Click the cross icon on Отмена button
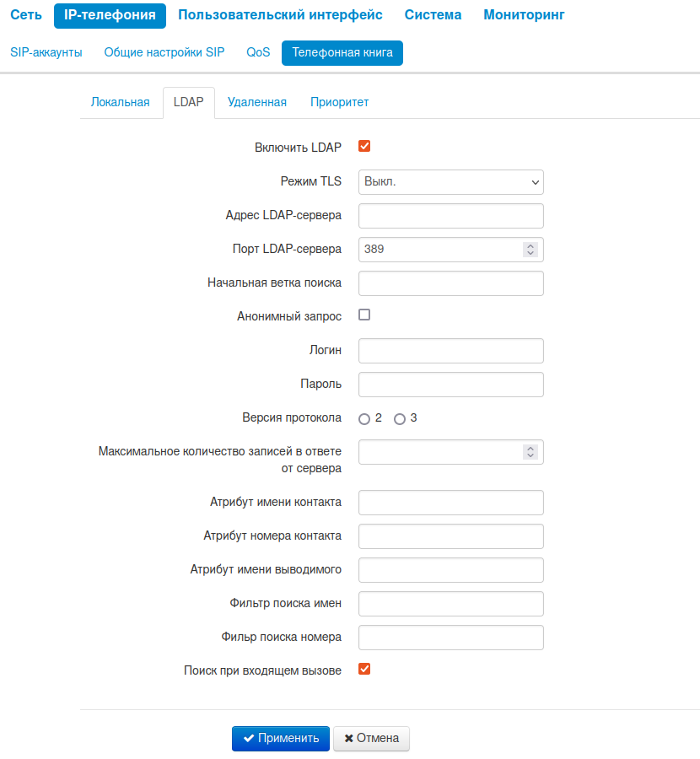This screenshot has width=700, height=759. pyautogui.click(x=349, y=738)
